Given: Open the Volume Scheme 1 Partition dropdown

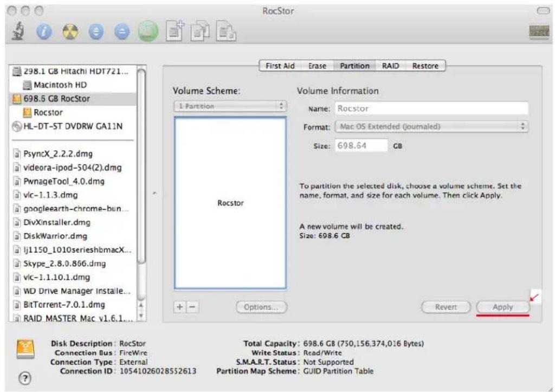Looking at the screenshot, I should (230, 106).
